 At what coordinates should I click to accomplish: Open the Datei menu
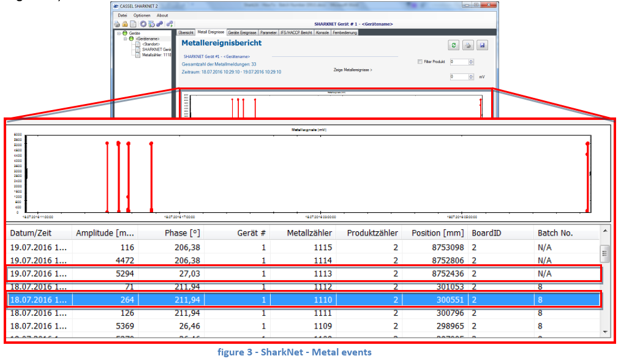(x=122, y=15)
